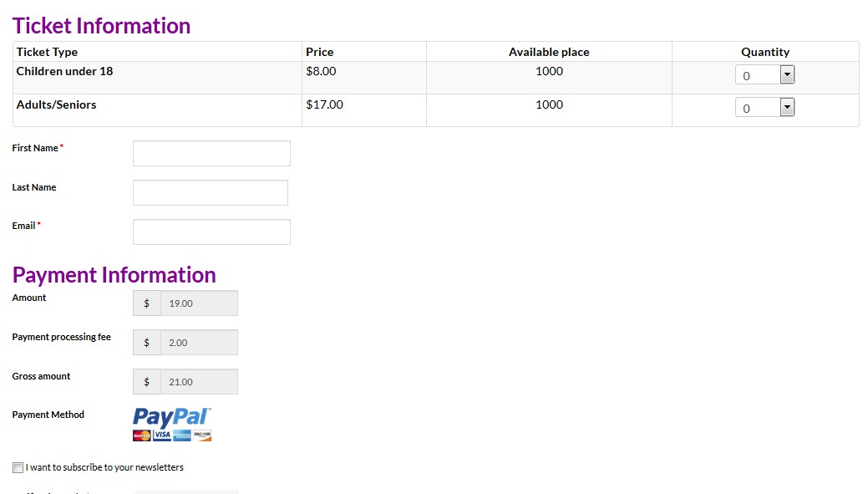Image resolution: width=868 pixels, height=494 pixels.
Task: Focus the Email text field
Action: [211, 232]
